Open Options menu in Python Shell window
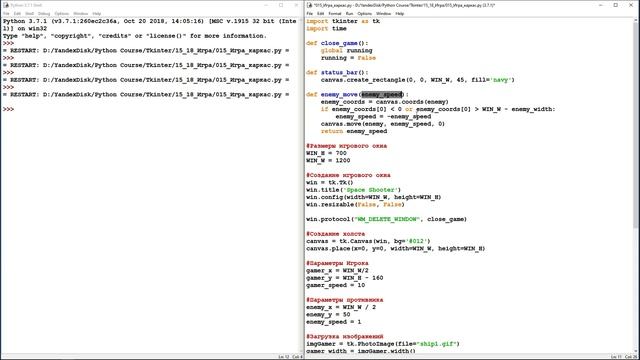Screen dimensions: 640x360 coord(62,13)
